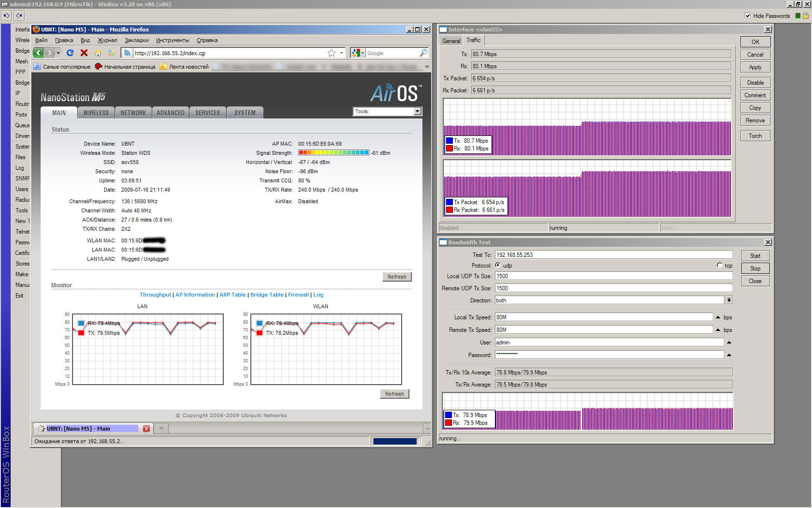The width and height of the screenshot is (812, 508).
Task: Click Firefox green back arrow button
Action: pos(39,53)
